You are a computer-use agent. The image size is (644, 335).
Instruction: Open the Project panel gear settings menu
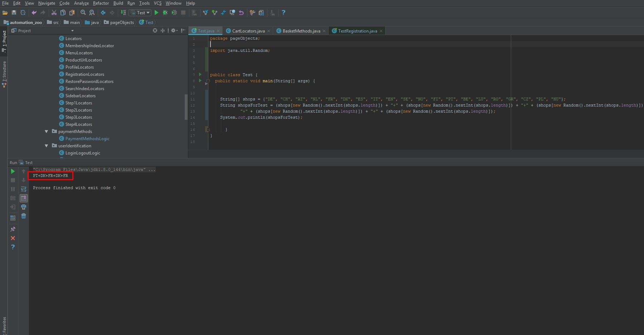coord(174,30)
